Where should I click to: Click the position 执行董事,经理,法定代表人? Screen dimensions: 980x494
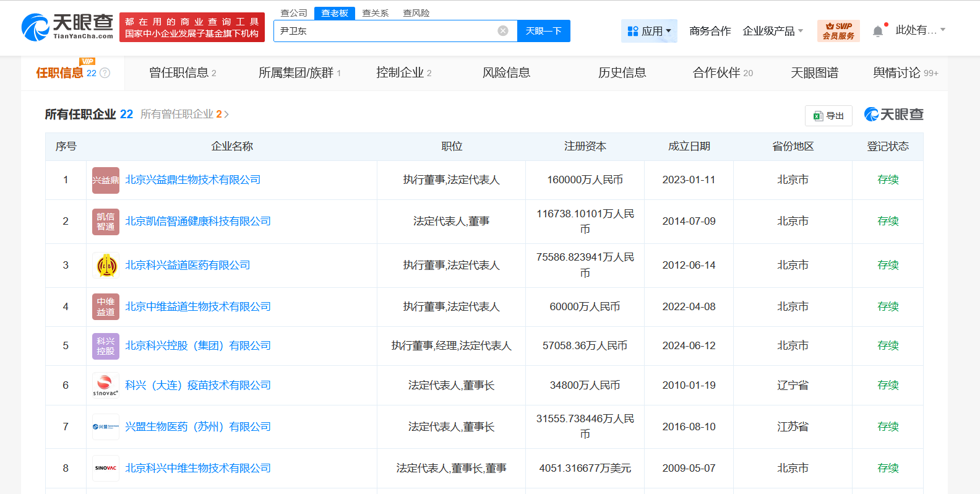click(452, 346)
